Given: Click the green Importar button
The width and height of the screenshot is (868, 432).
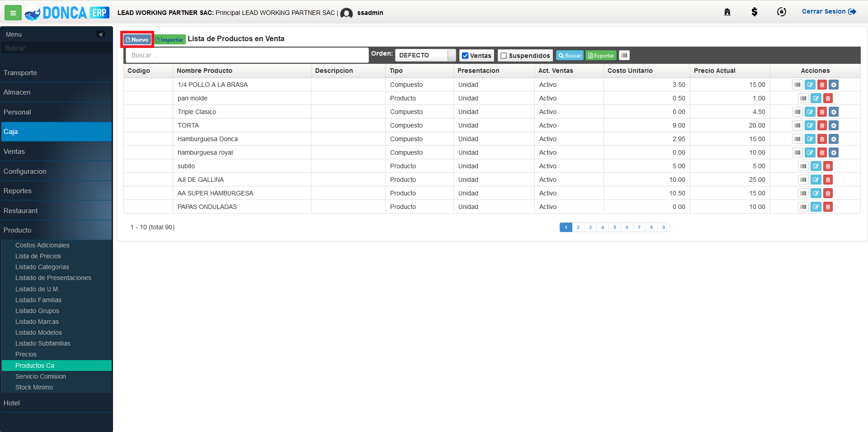Looking at the screenshot, I should coord(170,39).
